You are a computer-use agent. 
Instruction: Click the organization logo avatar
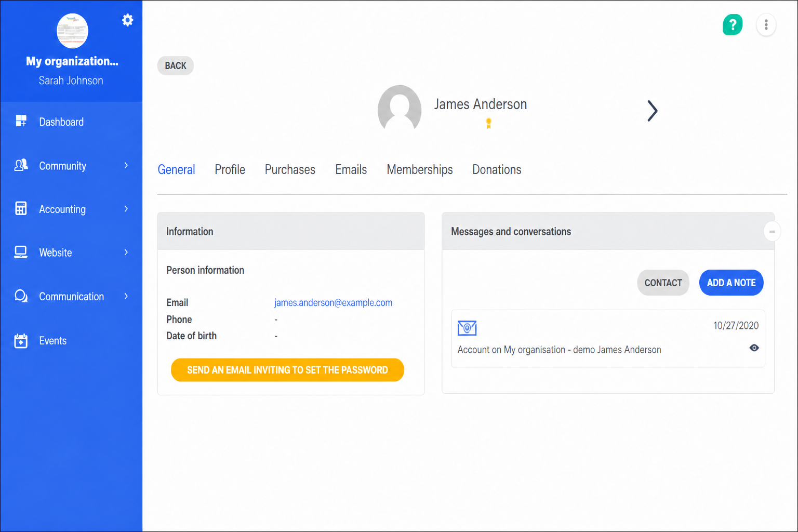[72, 31]
